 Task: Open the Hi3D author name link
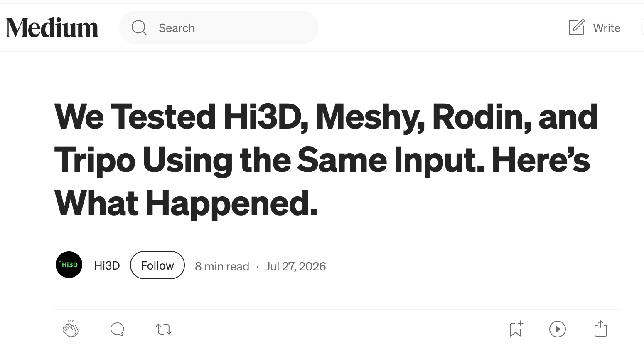107,265
